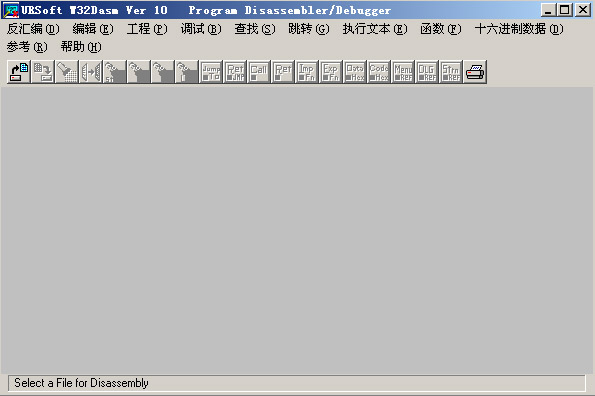Open the Exp Fn exported functions icon

click(x=331, y=72)
